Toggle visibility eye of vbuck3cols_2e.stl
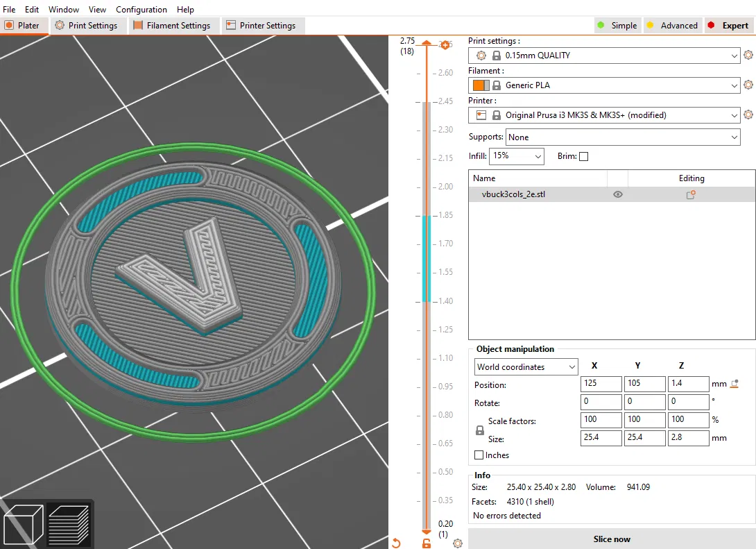 click(x=617, y=194)
